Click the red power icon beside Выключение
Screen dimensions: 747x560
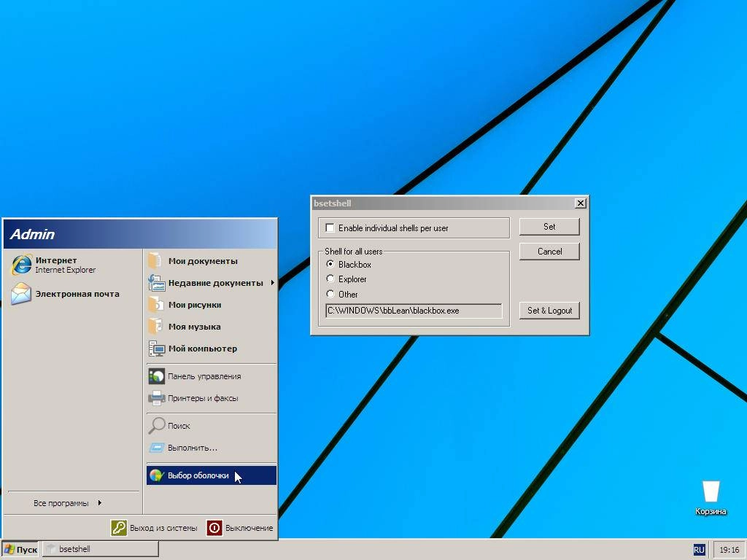pos(214,528)
